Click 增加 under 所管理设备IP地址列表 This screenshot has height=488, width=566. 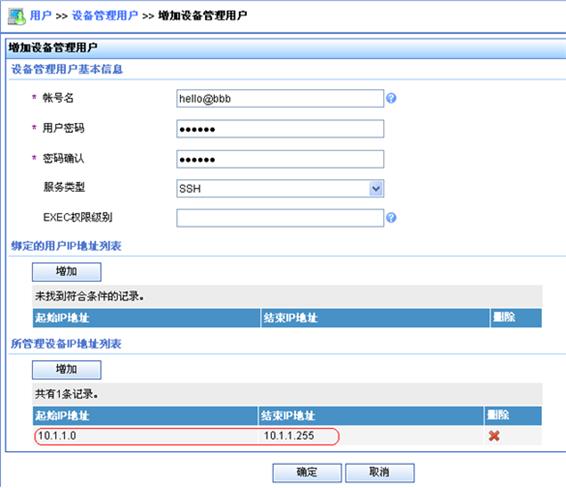point(66,370)
